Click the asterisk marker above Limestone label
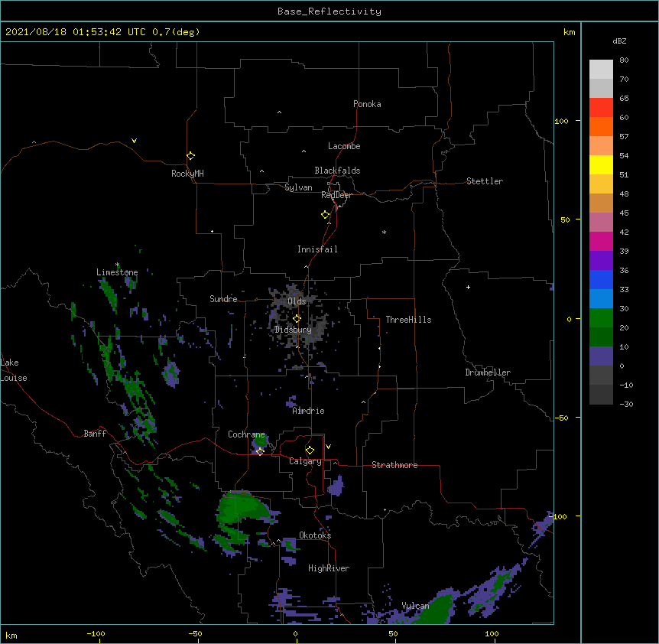This screenshot has width=659, height=644. (117, 265)
